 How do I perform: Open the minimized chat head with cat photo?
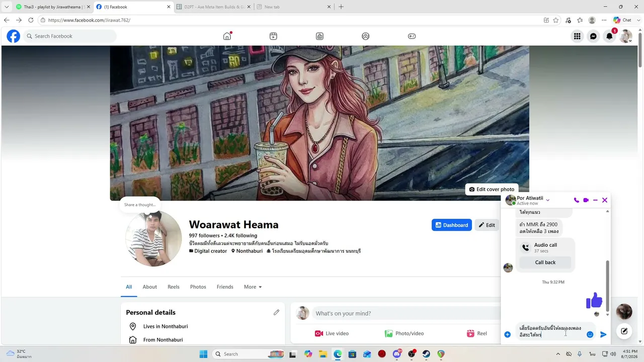click(x=624, y=312)
